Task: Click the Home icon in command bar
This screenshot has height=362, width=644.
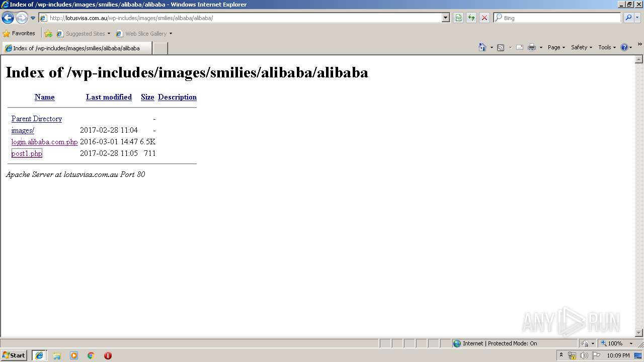Action: 482,47
